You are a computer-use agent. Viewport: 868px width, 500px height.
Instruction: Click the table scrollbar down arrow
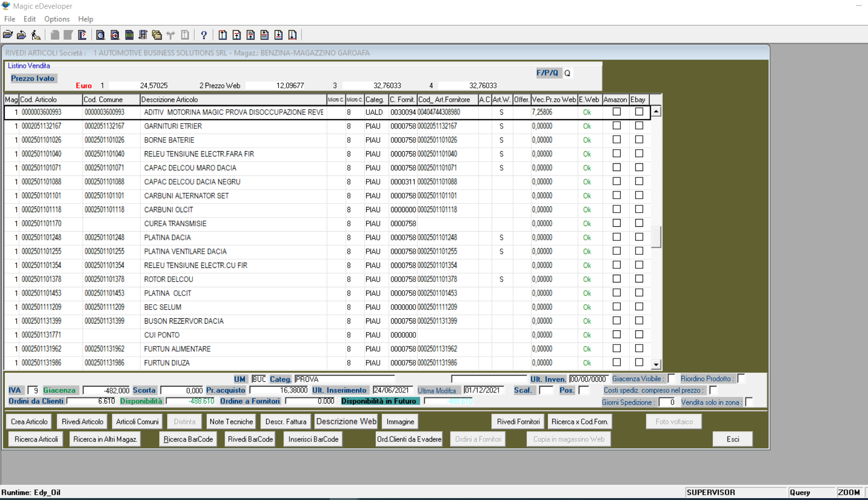coord(656,364)
